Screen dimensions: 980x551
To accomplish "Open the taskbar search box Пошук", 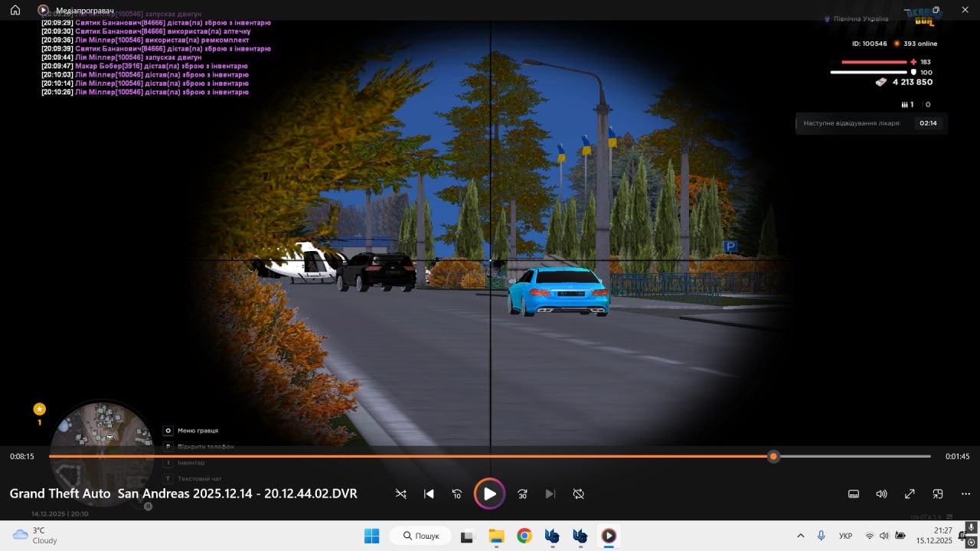I will click(420, 536).
